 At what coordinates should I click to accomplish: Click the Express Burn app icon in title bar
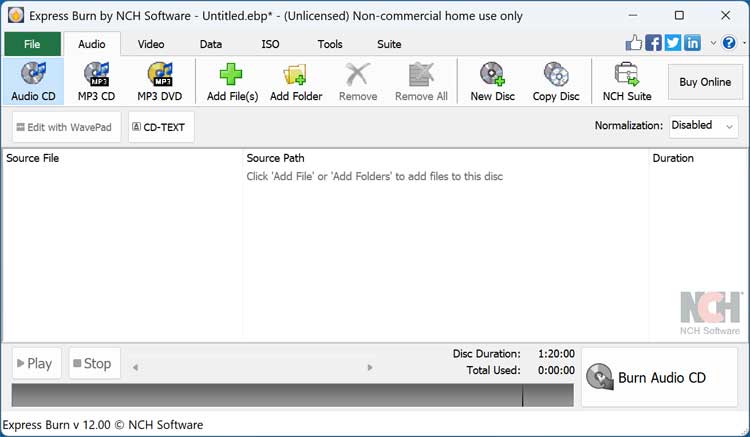coord(16,15)
